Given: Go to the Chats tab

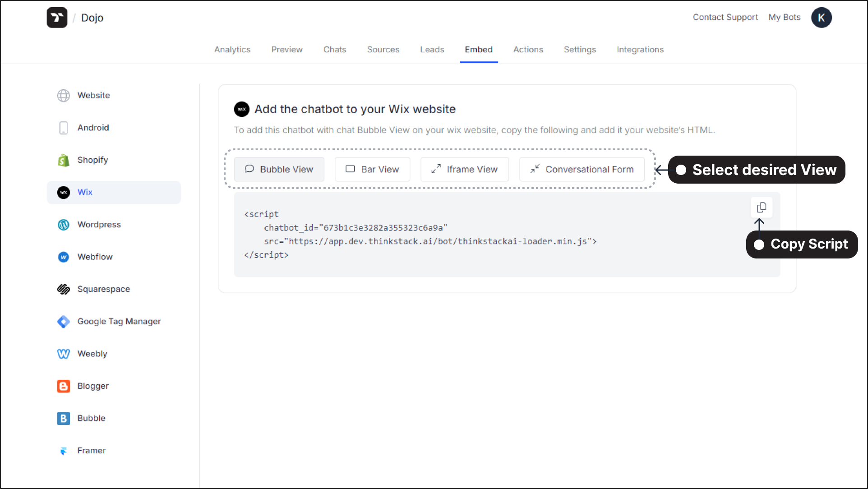Looking at the screenshot, I should (x=335, y=50).
